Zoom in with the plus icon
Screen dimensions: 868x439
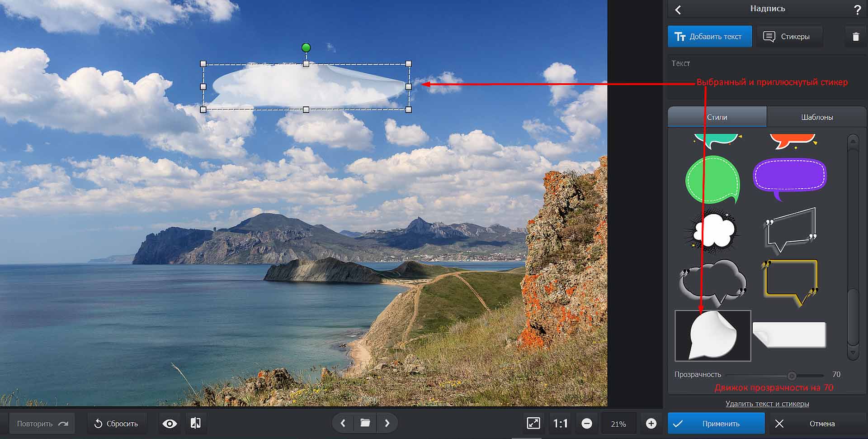click(x=651, y=424)
